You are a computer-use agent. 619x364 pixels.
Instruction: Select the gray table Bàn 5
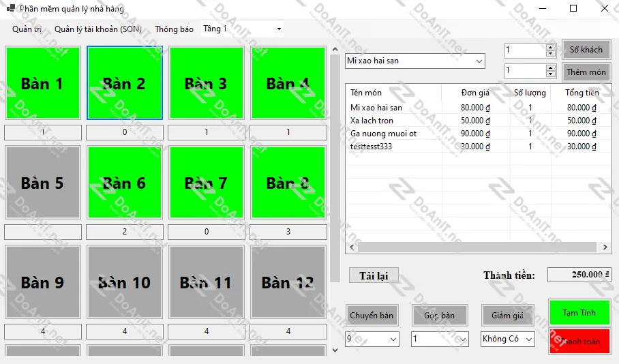point(43,183)
